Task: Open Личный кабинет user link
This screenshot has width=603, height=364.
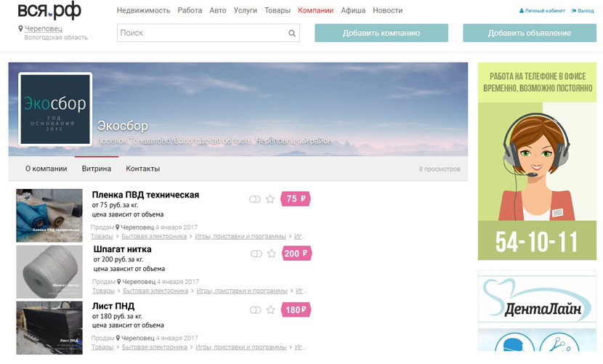Action: 542,11
